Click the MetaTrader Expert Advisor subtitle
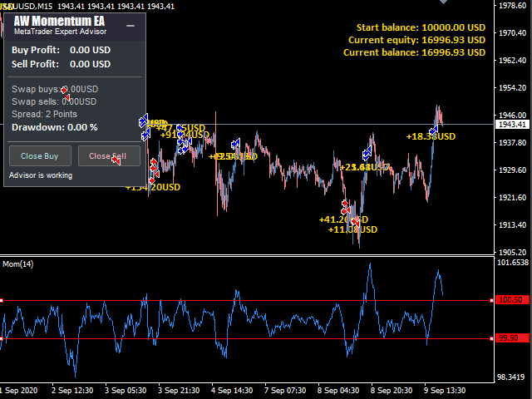 (61, 32)
